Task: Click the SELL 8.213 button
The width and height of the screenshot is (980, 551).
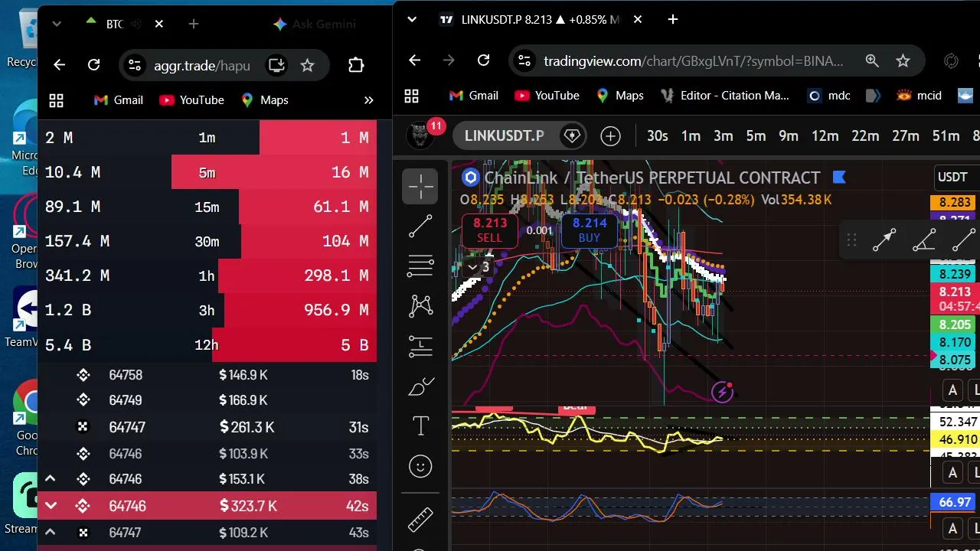Action: pos(490,230)
